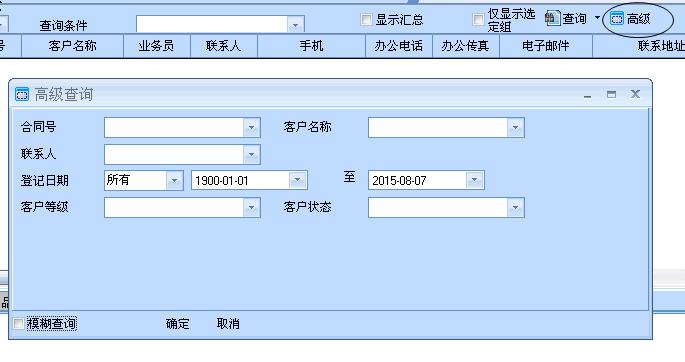Click the 业务员 column header
The width and height of the screenshot is (685, 362).
point(156,46)
